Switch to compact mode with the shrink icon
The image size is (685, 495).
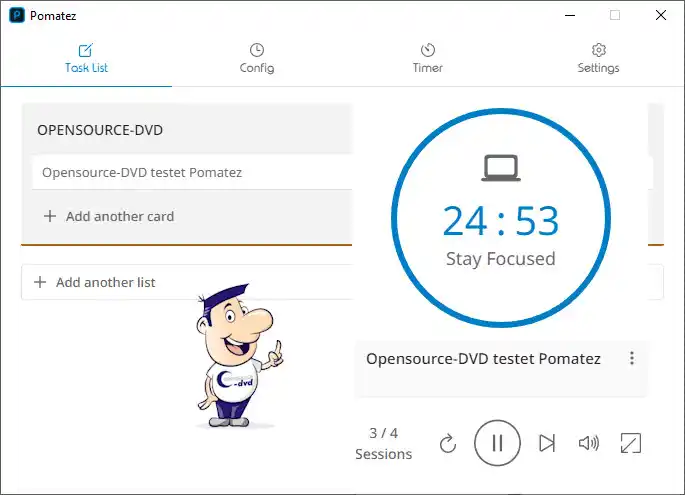(631, 443)
